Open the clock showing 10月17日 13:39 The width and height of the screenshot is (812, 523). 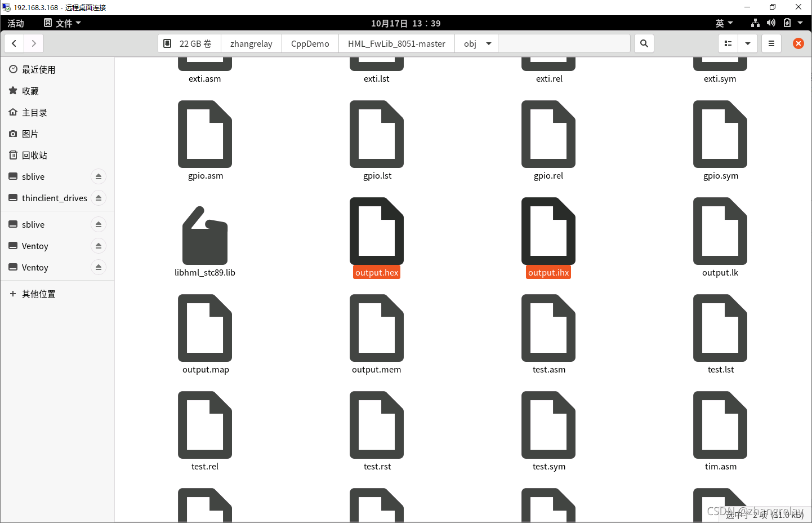[x=405, y=23]
